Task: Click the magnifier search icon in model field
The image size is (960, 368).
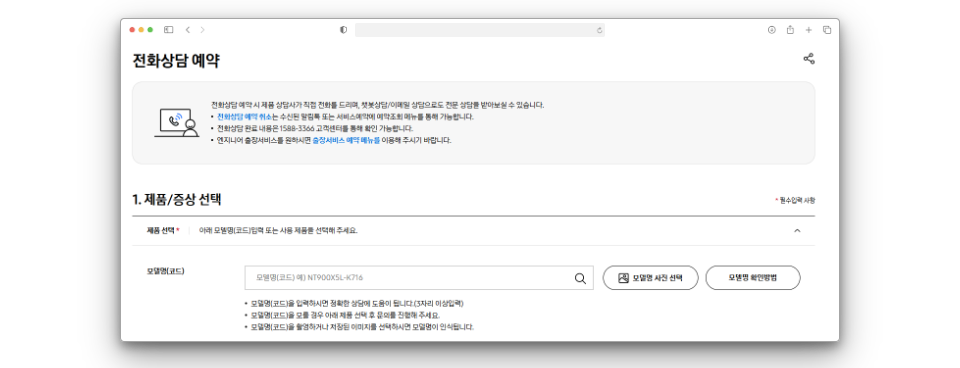Action: pos(580,278)
